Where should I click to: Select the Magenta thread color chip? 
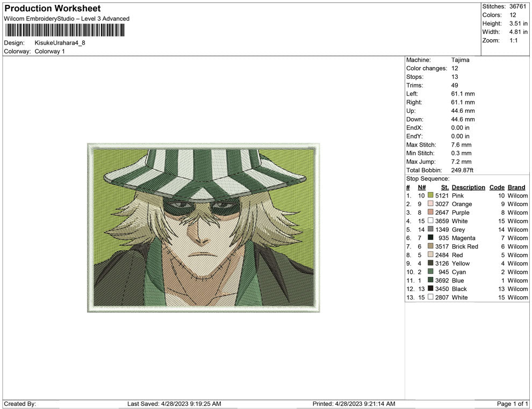pos(430,238)
